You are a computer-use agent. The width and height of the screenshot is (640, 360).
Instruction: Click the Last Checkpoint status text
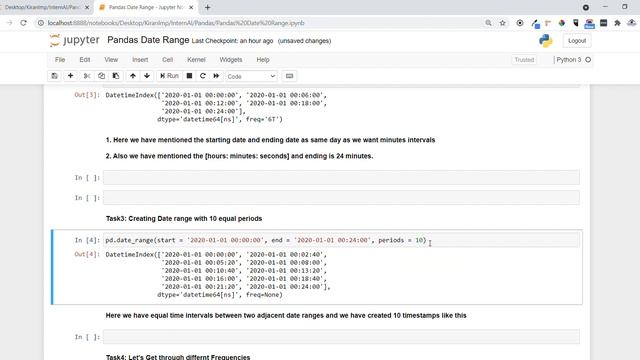(x=232, y=41)
